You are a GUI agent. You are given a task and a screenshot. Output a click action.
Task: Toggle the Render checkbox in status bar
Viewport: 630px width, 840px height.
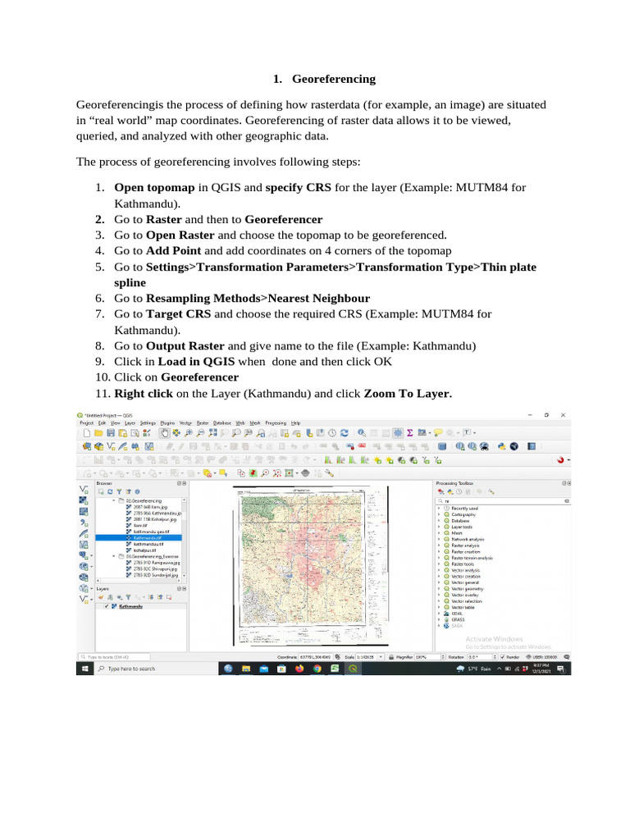pos(503,657)
